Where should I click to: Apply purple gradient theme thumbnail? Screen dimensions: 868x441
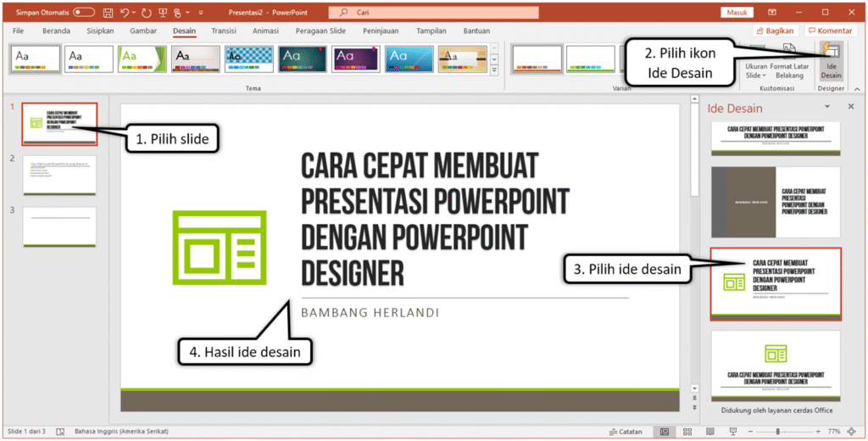356,59
